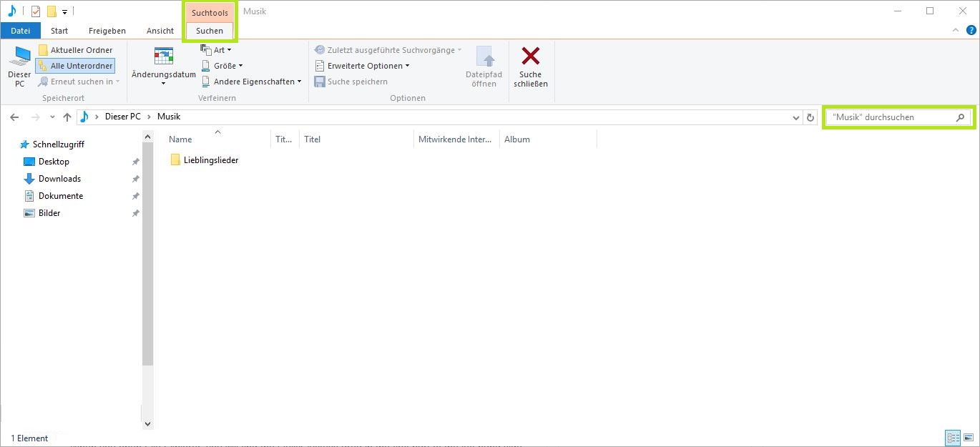Collapse the ribbon with the chevron
Viewport: 980px width, 447px height.
click(x=956, y=31)
